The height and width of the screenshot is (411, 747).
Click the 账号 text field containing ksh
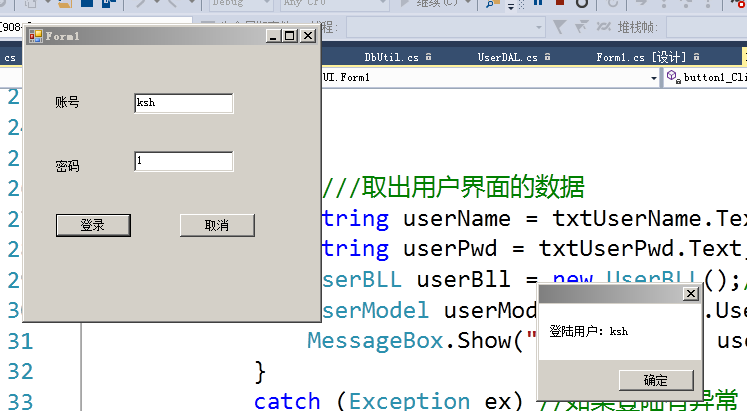click(x=184, y=103)
